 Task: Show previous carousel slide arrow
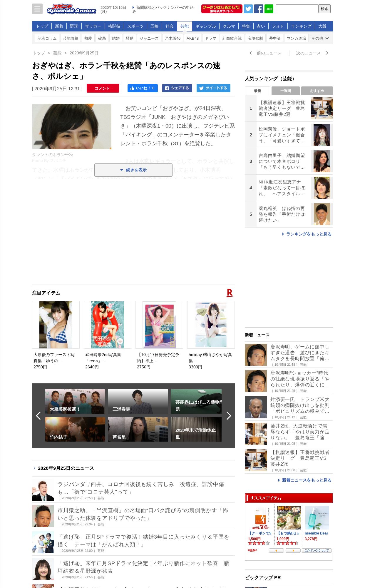click(38, 416)
